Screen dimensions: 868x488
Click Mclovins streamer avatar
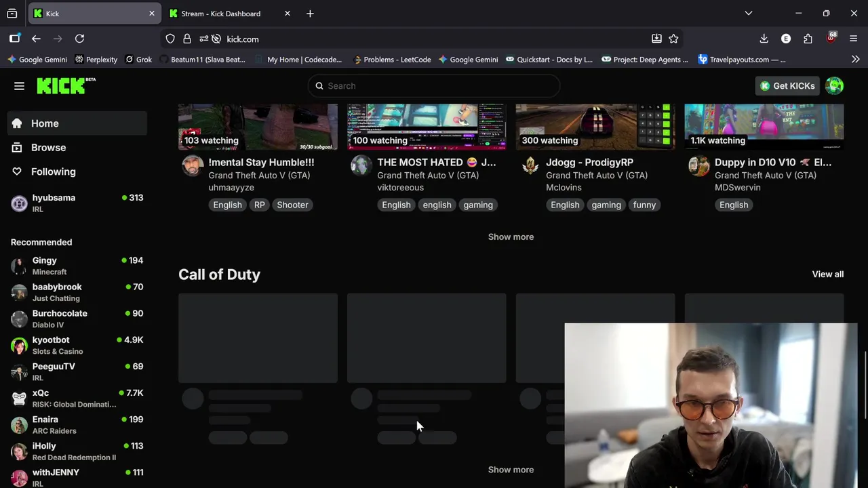(x=530, y=165)
